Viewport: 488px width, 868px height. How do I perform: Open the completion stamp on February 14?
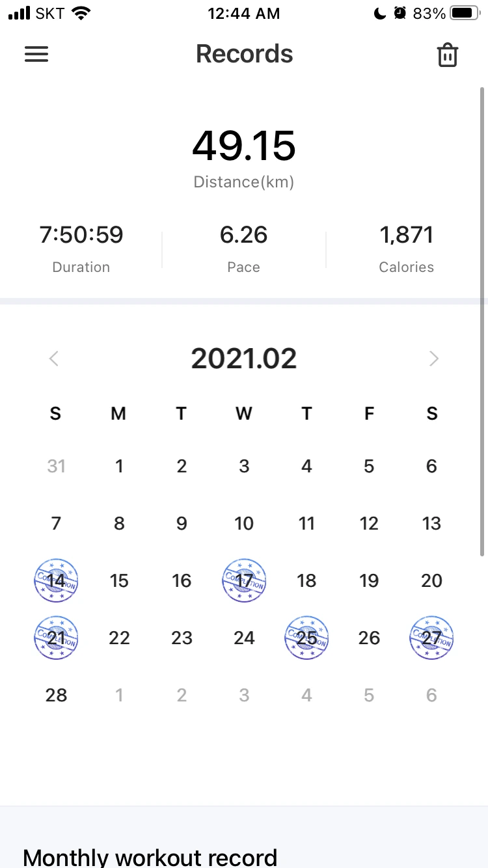tap(56, 580)
